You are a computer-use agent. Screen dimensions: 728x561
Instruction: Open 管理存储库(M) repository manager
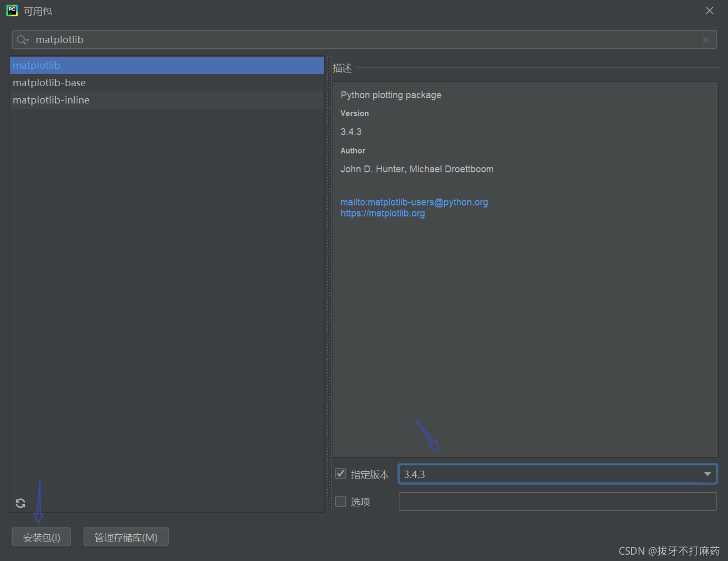coord(126,536)
